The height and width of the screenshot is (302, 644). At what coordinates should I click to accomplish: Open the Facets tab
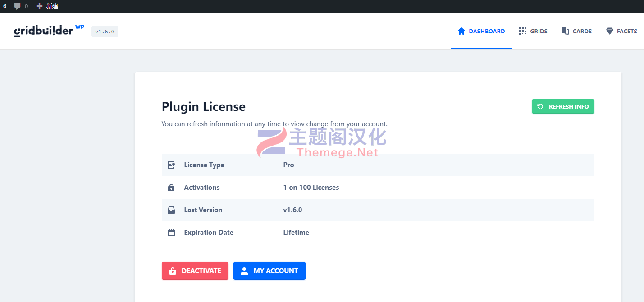tap(621, 31)
